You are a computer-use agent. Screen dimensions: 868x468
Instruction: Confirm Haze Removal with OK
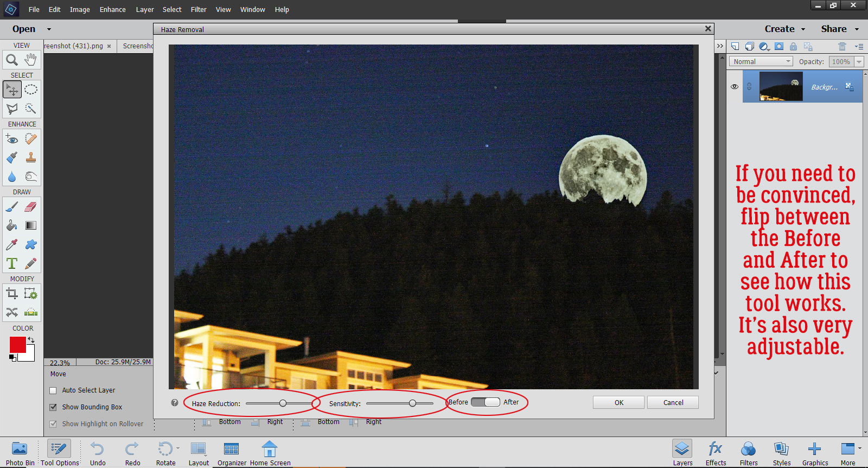click(x=619, y=402)
